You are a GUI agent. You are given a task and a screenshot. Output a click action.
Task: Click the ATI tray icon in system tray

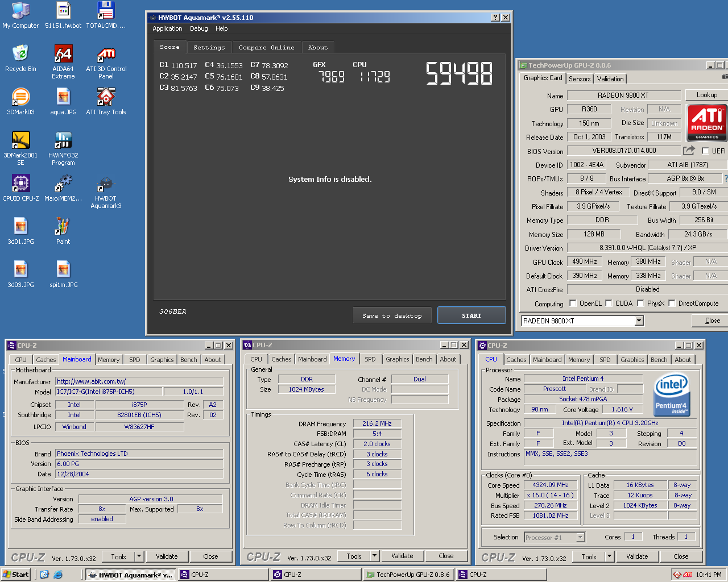pos(688,575)
